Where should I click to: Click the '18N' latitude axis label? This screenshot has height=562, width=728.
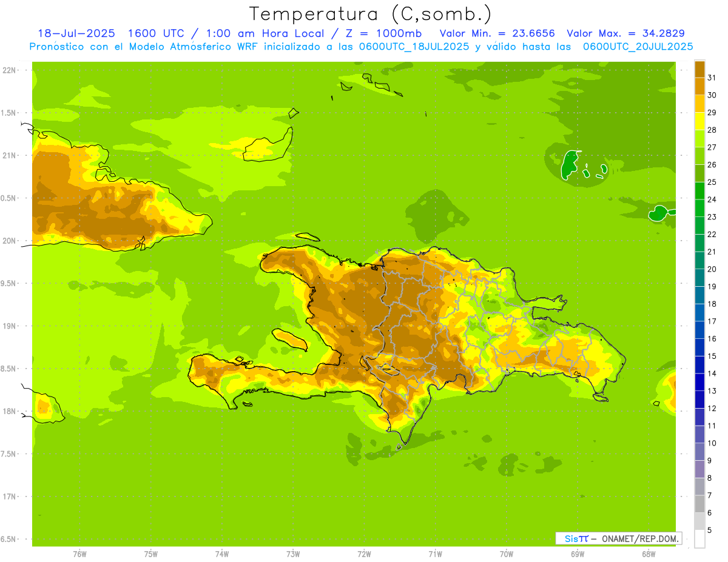pos(9,411)
